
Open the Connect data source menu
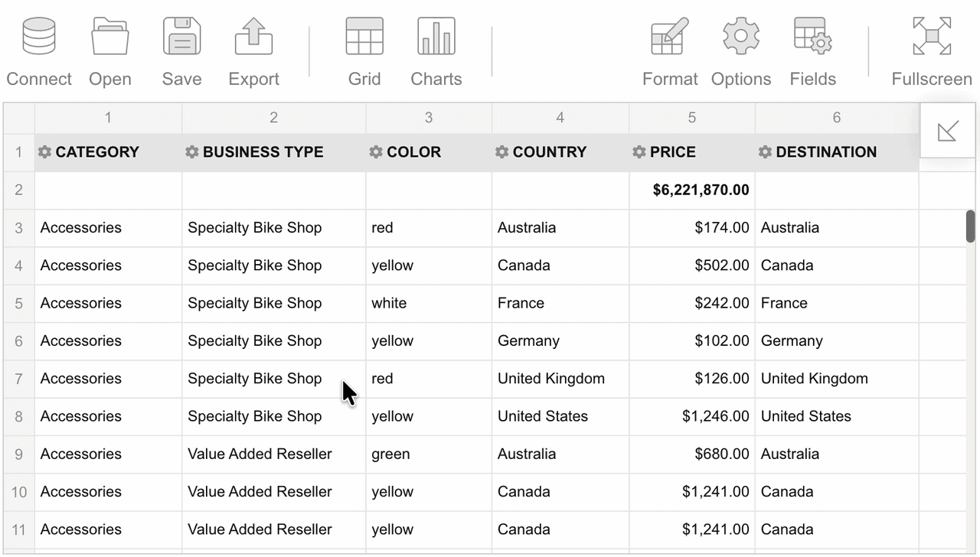(39, 51)
